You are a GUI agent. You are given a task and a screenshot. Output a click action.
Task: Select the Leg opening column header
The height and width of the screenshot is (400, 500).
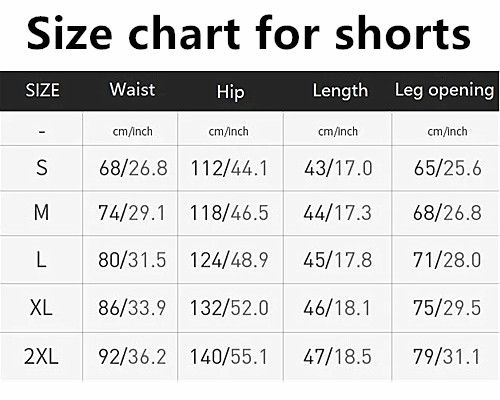[x=444, y=90]
